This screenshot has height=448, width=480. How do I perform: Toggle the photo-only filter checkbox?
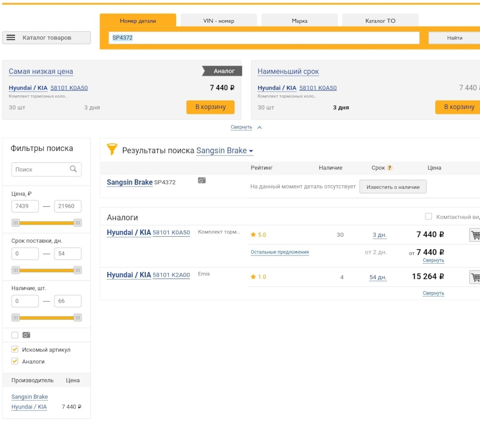click(14, 335)
